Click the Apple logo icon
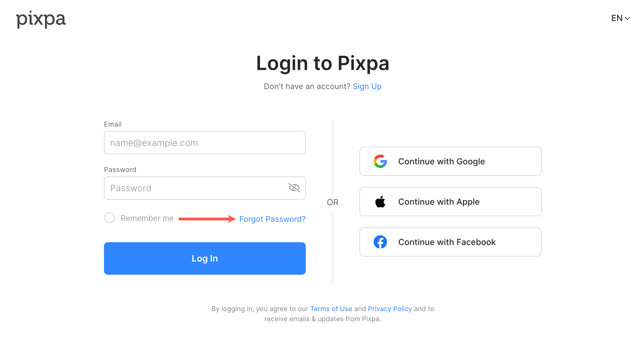 (x=380, y=202)
